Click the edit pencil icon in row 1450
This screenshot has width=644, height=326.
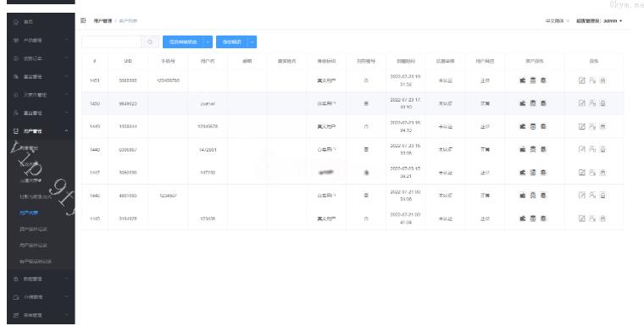(x=581, y=103)
